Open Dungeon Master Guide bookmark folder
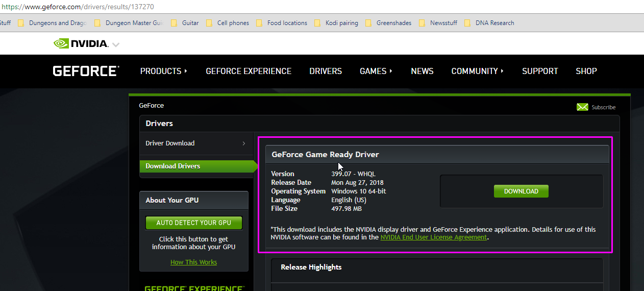The height and width of the screenshot is (291, 644). pyautogui.click(x=129, y=23)
